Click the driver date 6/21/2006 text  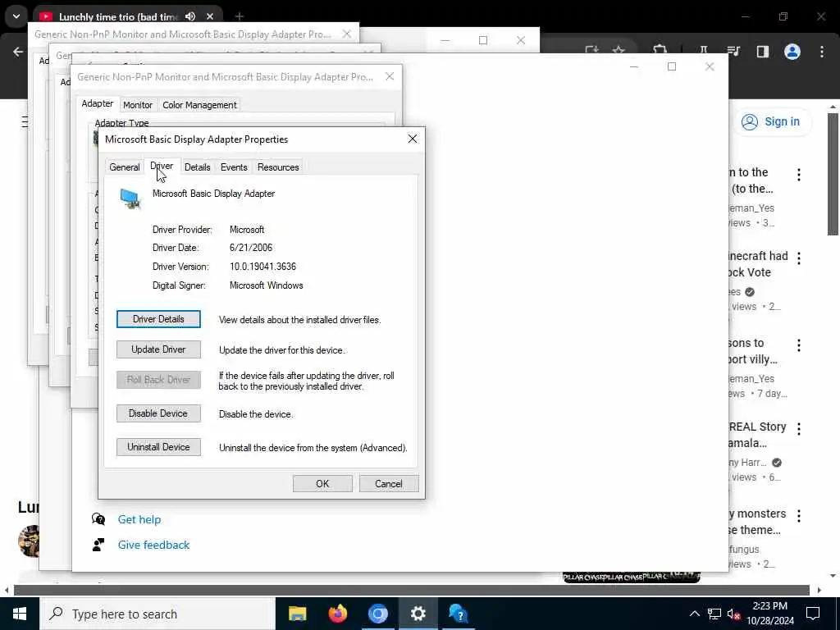point(251,248)
